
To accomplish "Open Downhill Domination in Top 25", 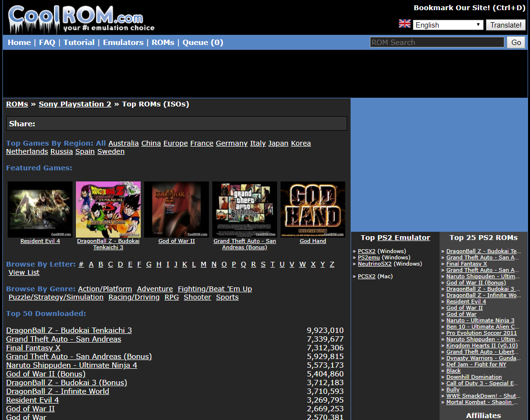I will [474, 377].
